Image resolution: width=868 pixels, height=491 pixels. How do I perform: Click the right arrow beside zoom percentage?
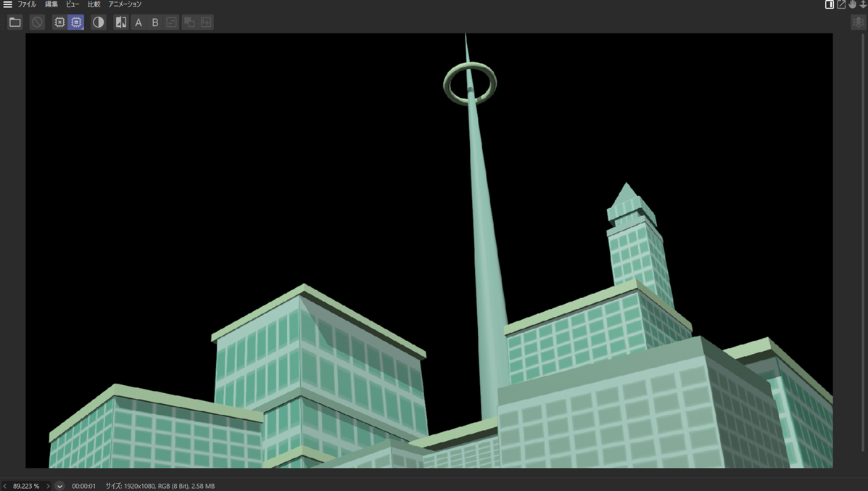coord(49,486)
